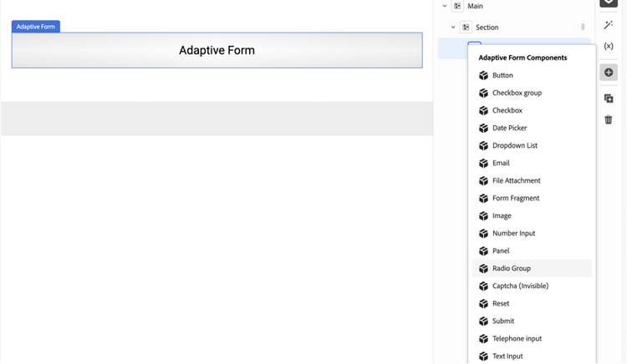Click the dark layers icon at top right
The height and width of the screenshot is (364, 627).
coord(609,3)
